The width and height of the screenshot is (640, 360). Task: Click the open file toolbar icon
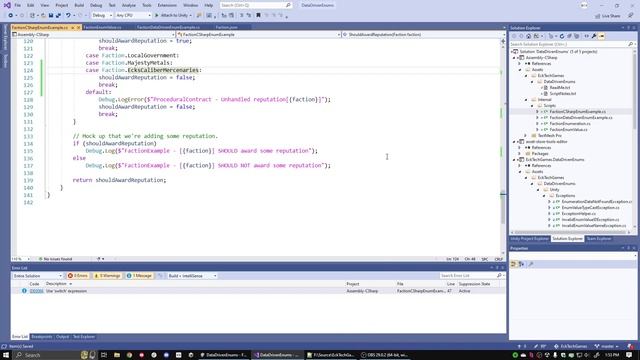pyautogui.click(x=43, y=16)
